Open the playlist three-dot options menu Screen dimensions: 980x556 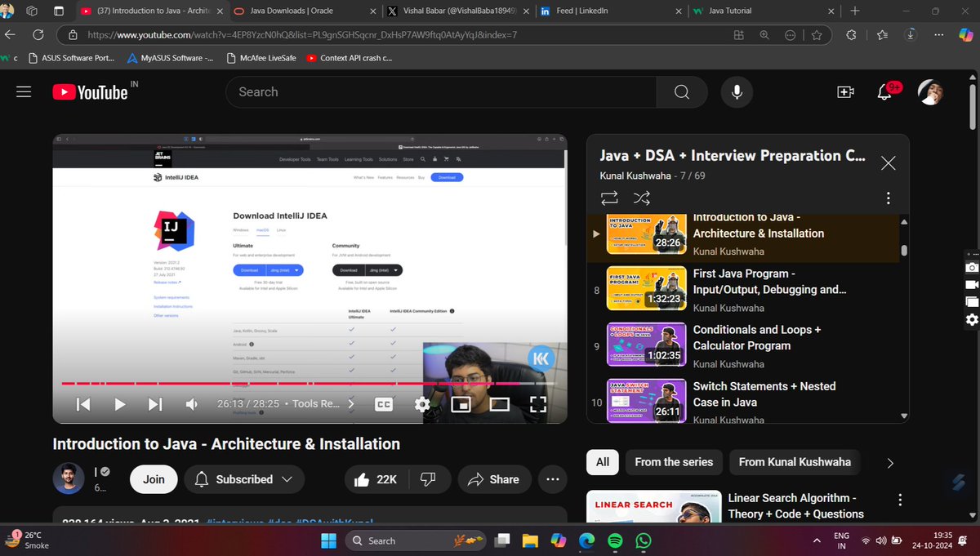[889, 198]
